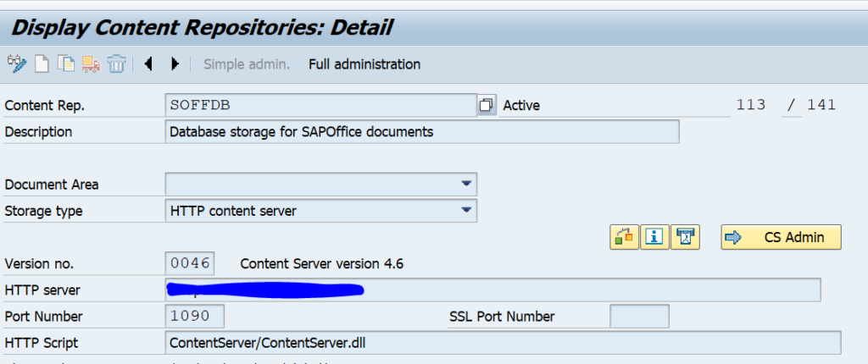Go to previous repository entry arrow
The image size is (868, 364).
coord(148,64)
